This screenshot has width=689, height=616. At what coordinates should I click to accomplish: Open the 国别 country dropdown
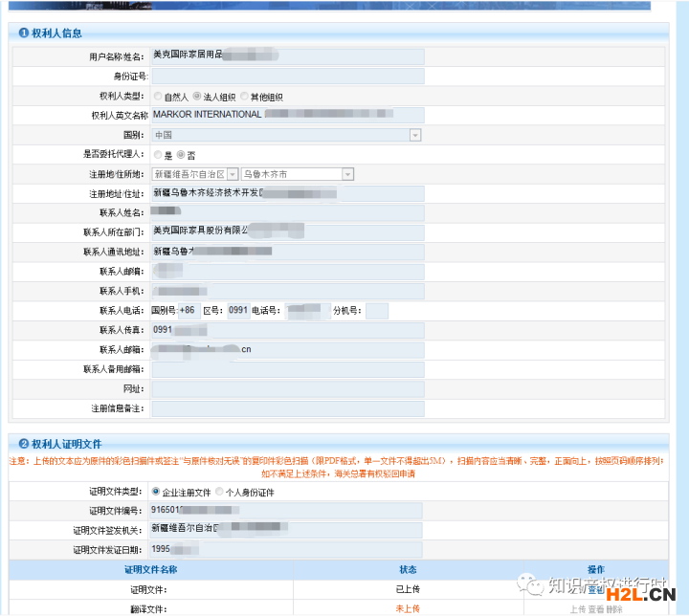pyautogui.click(x=414, y=135)
